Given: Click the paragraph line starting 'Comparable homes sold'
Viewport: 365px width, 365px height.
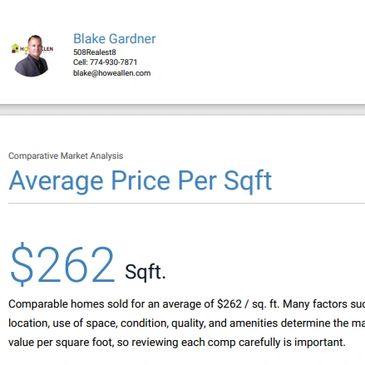Looking at the screenshot, I should coord(187,304).
